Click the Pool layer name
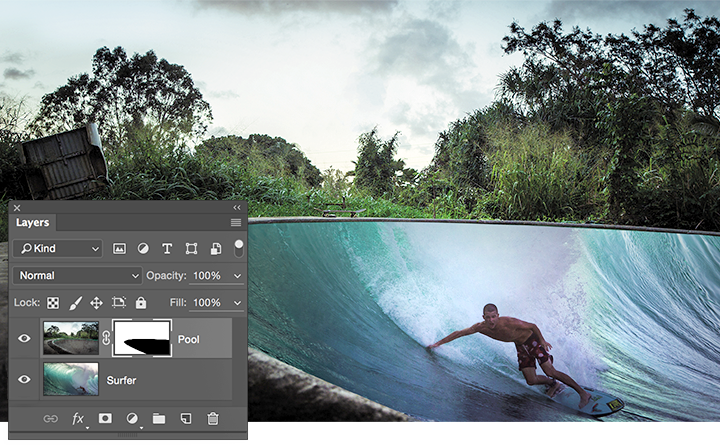 coord(189,339)
